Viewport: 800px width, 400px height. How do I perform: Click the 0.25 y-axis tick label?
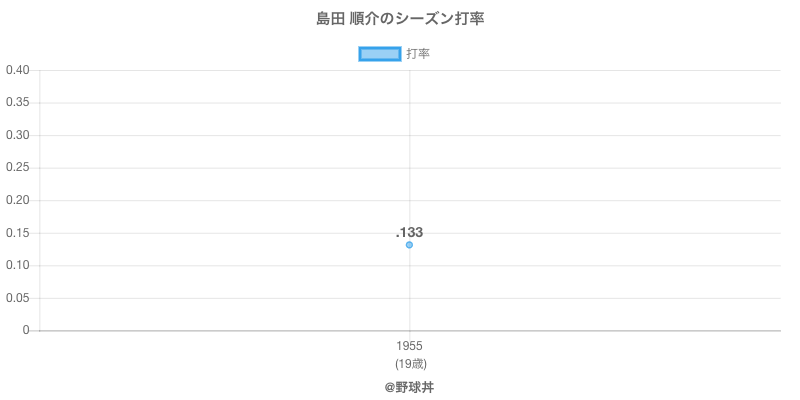coord(17,168)
